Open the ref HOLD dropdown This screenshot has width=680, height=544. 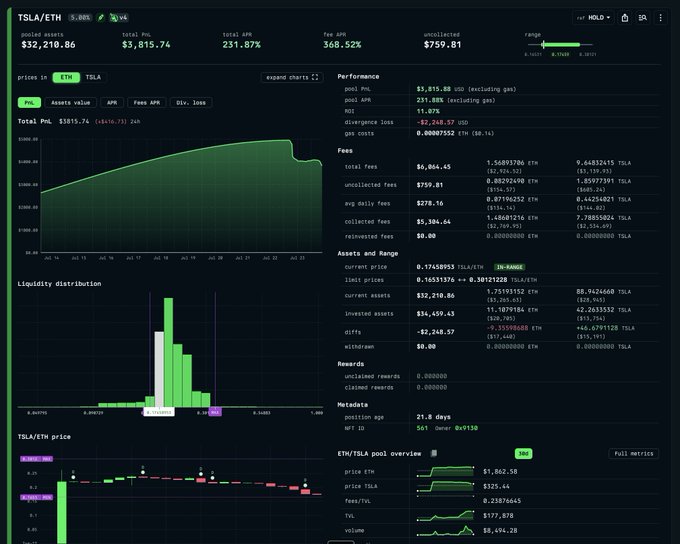(594, 18)
